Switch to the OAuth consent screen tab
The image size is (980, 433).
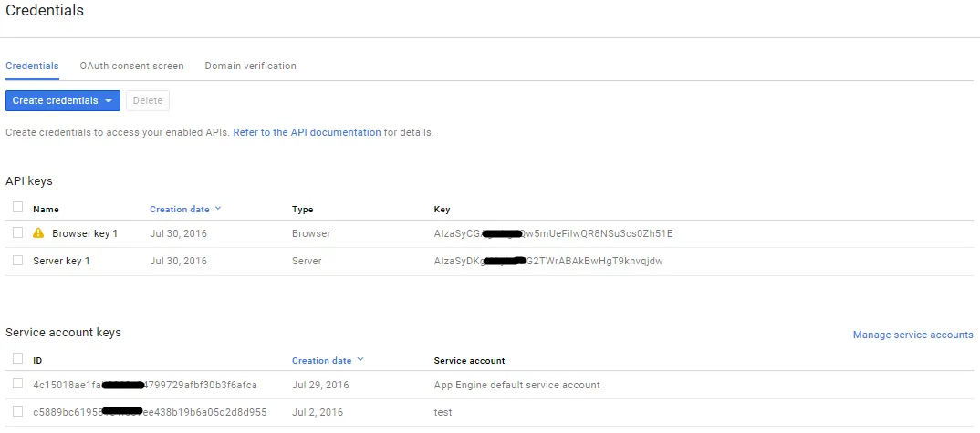[x=131, y=66]
